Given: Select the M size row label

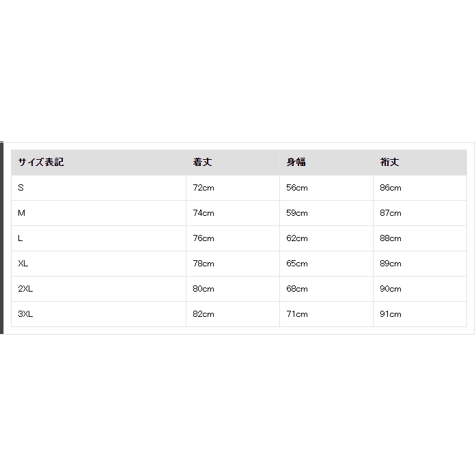Looking at the screenshot, I should [x=21, y=213].
